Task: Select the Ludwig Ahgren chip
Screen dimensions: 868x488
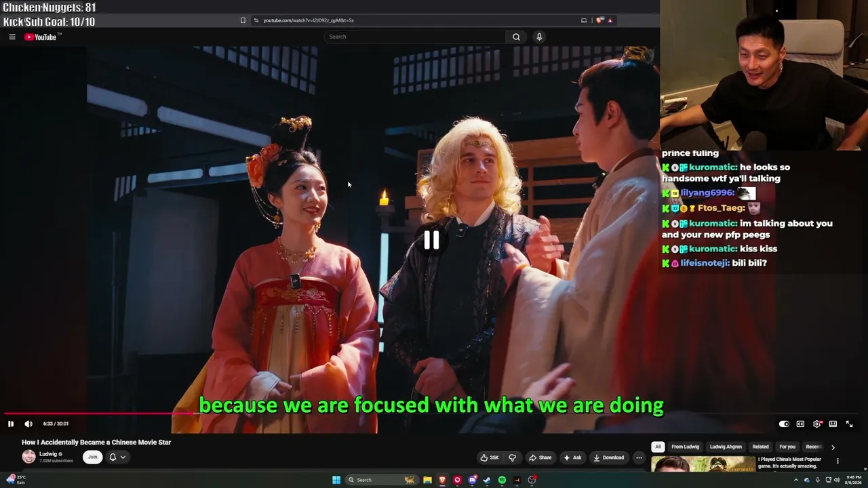Action: (x=726, y=447)
